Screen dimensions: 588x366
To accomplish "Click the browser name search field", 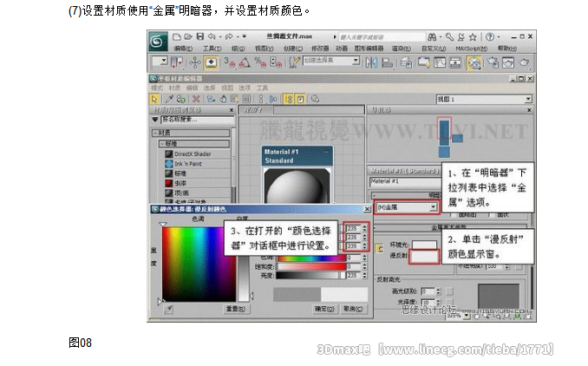I will 198,120.
